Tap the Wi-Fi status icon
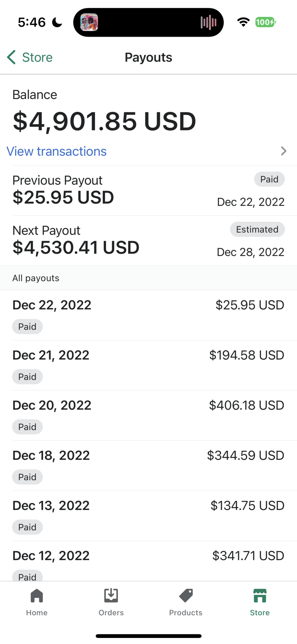Image resolution: width=297 pixels, height=644 pixels. (243, 22)
